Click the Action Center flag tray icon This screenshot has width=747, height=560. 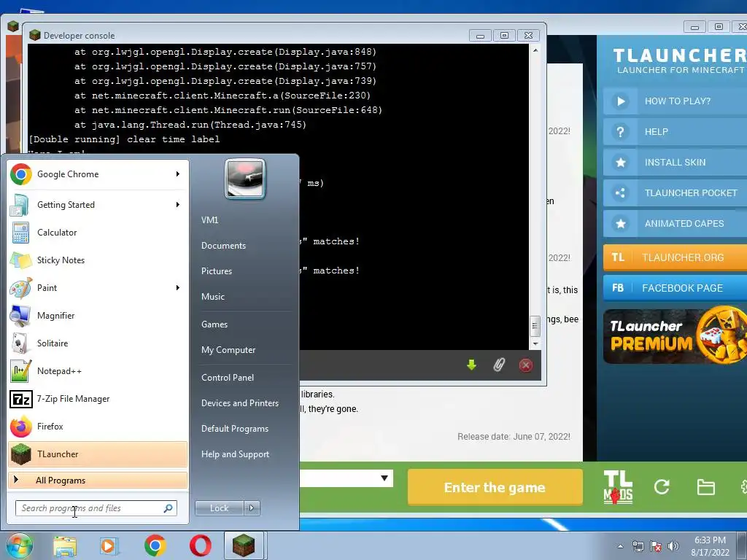pos(656,546)
